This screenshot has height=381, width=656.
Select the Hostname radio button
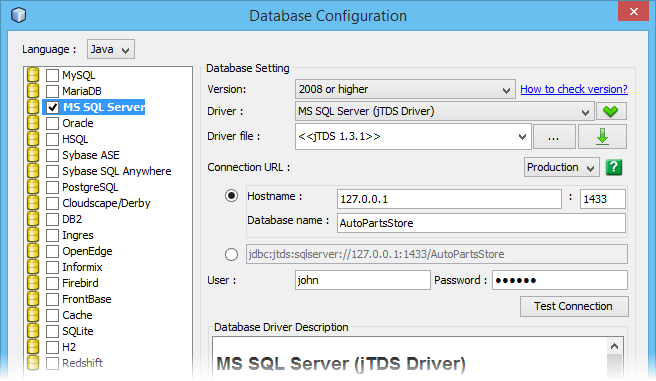pos(231,196)
